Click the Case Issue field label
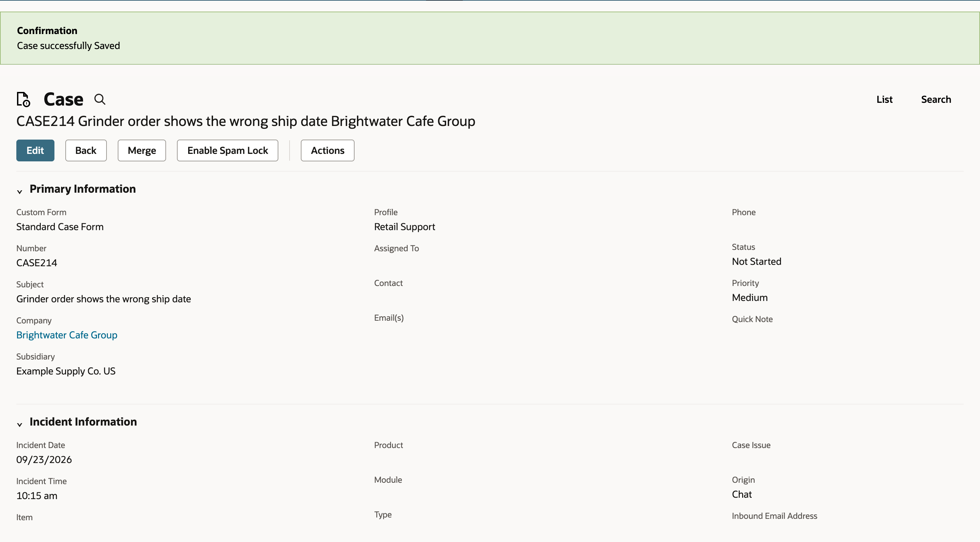Viewport: 980px width, 542px height. click(751, 445)
